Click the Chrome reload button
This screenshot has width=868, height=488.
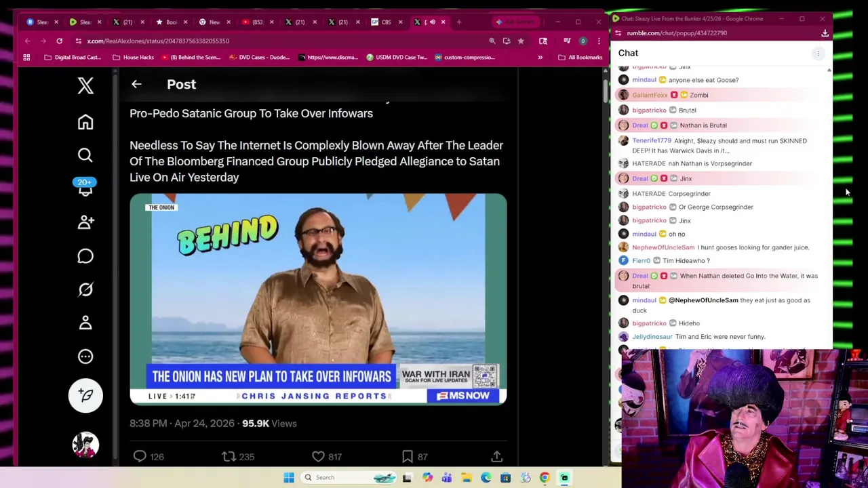(x=59, y=41)
